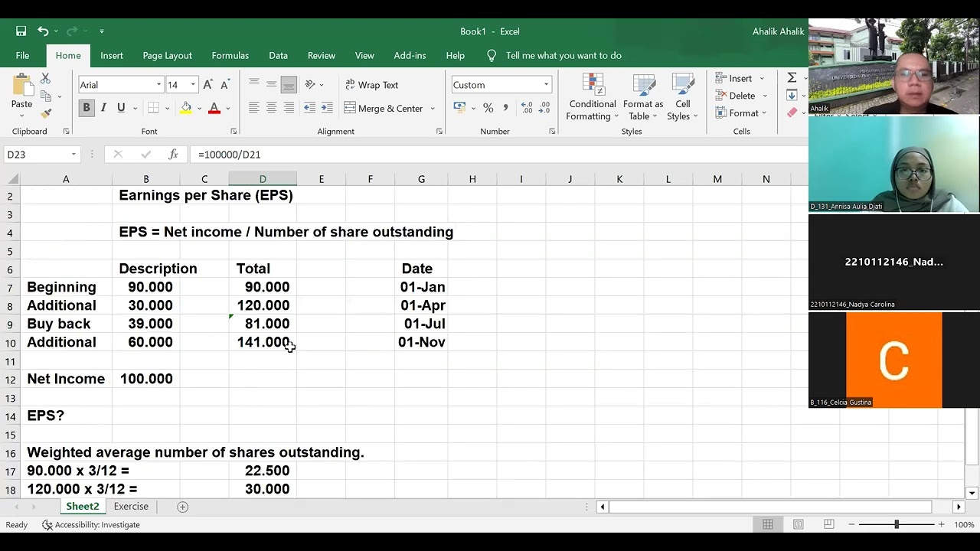Open Format as Table menu
Screen dimensions: 980x551
pyautogui.click(x=643, y=97)
